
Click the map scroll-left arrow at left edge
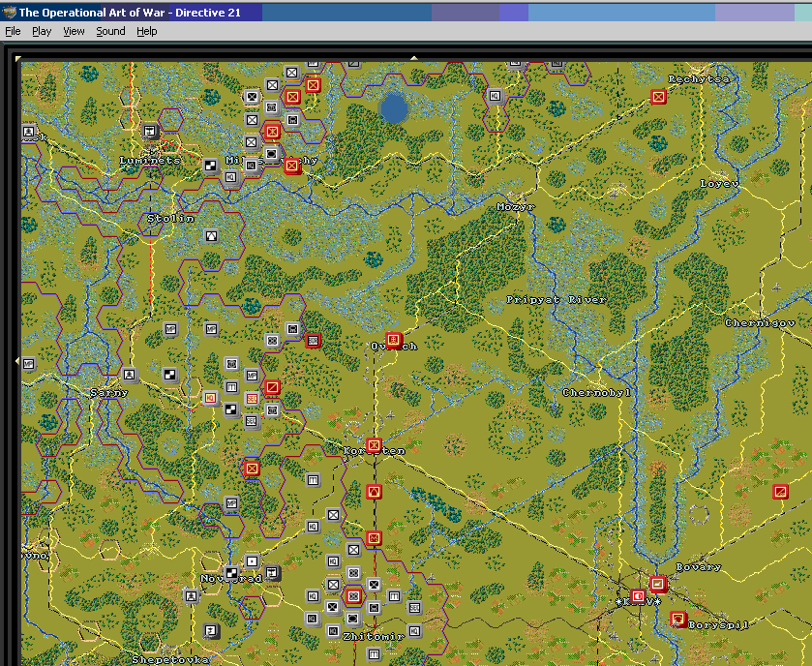(17, 360)
